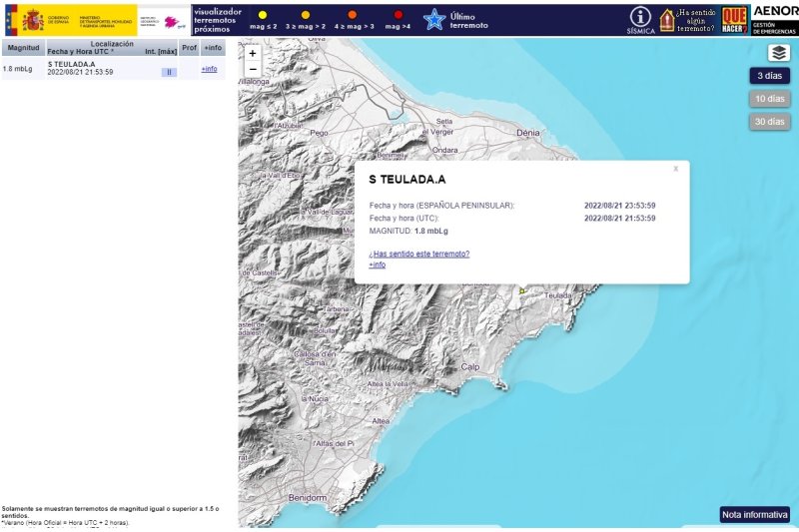Select the S TEULADA.A earthquake row
The image size is (799, 532).
pos(113,68)
